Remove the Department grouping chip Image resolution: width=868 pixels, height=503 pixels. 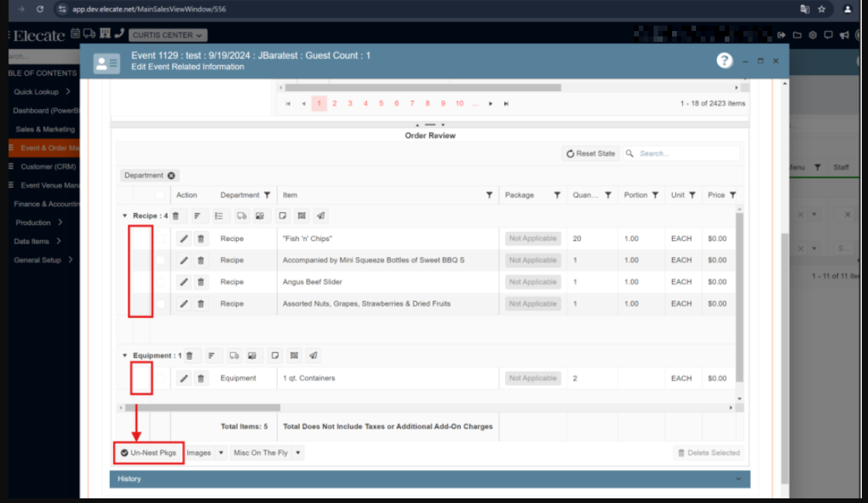pos(171,176)
